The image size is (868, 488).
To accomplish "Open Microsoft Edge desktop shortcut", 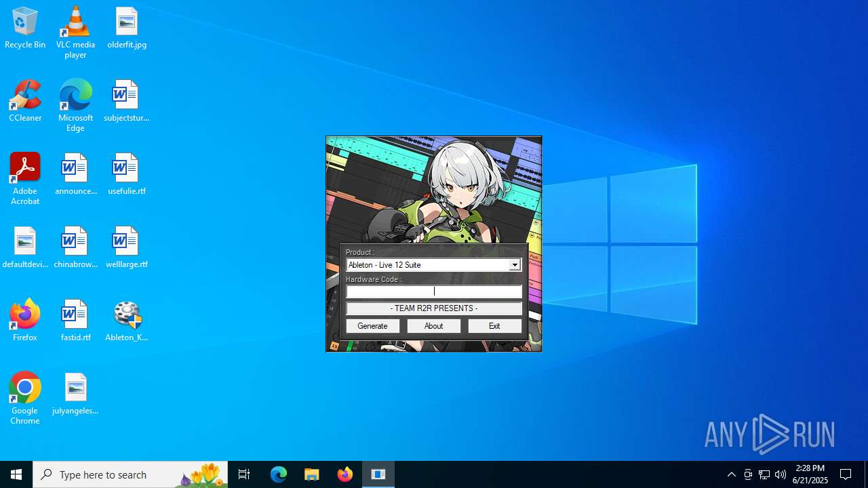I will (75, 106).
